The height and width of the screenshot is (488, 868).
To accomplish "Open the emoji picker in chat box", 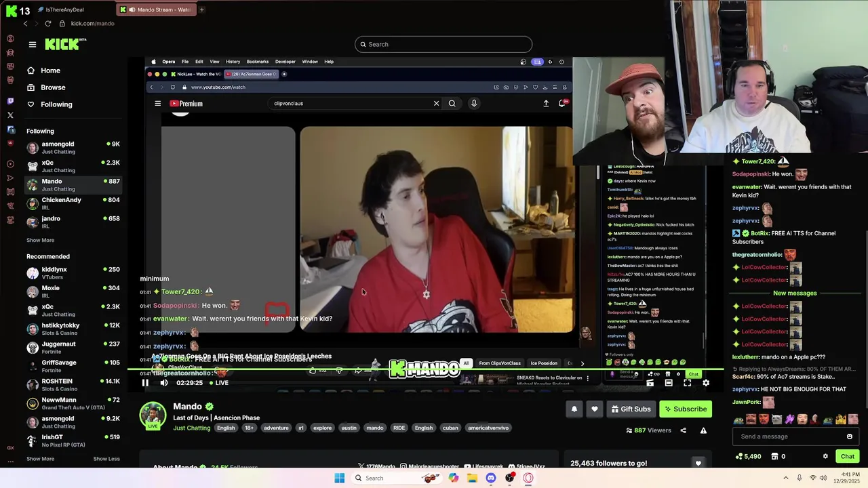I will [x=850, y=436].
